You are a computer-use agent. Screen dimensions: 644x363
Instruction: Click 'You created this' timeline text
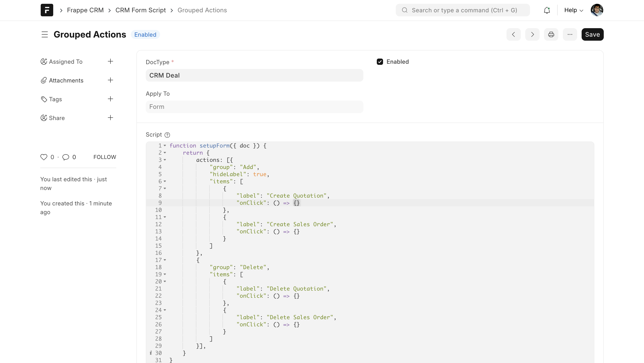tap(76, 208)
